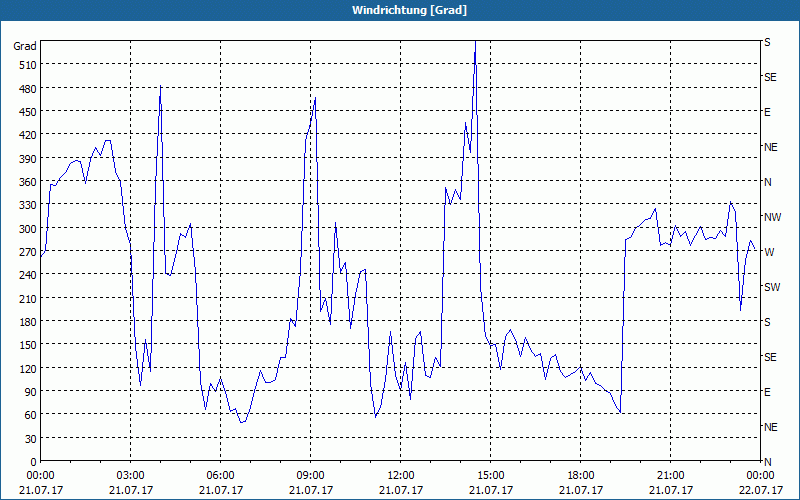The image size is (800, 500).
Task: Pick the 420 value on the degree axis
Action: pos(28,136)
